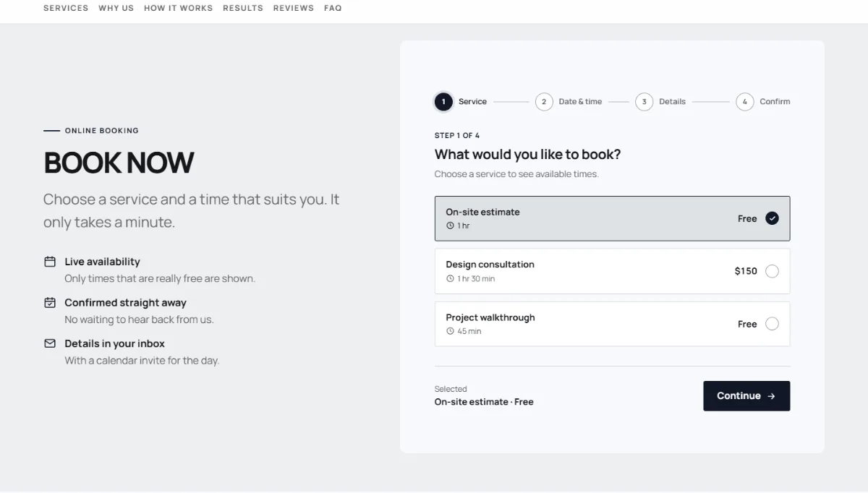This screenshot has height=493, width=868.
Task: Go to How It Works section
Action: point(179,8)
